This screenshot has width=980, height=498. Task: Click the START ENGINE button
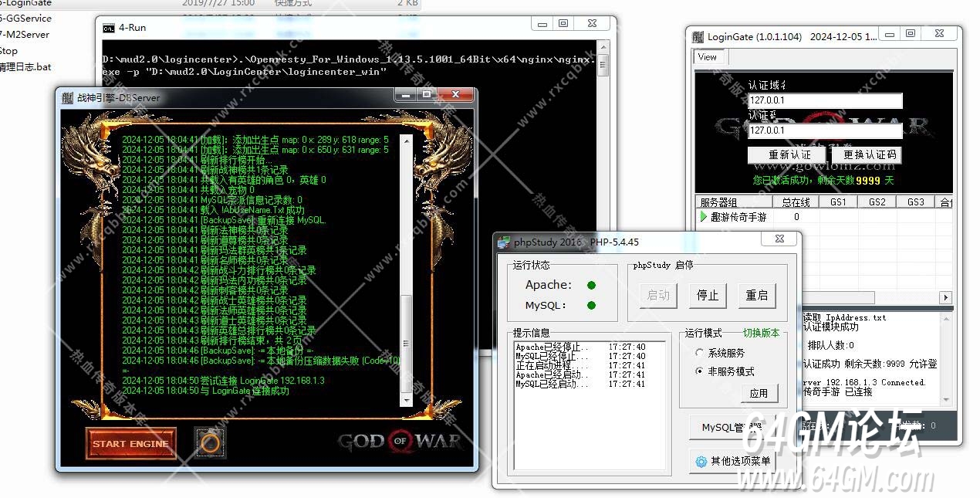(x=131, y=443)
